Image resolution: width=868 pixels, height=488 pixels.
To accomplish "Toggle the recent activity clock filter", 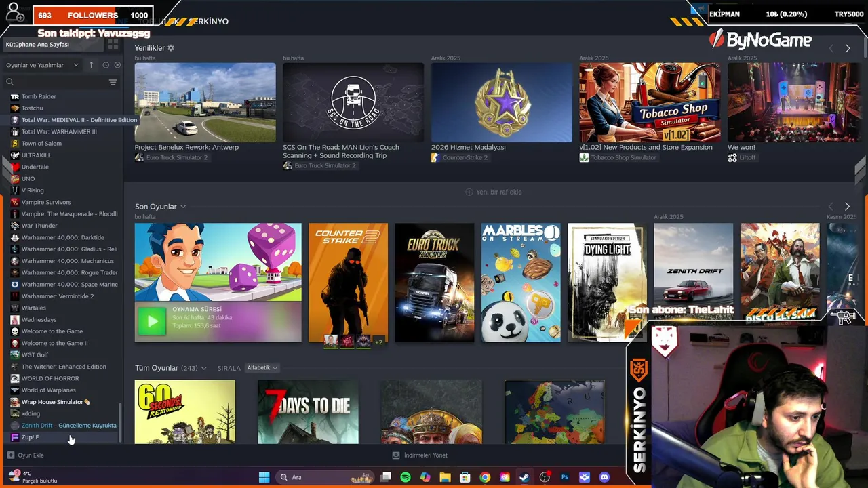I will pyautogui.click(x=106, y=65).
